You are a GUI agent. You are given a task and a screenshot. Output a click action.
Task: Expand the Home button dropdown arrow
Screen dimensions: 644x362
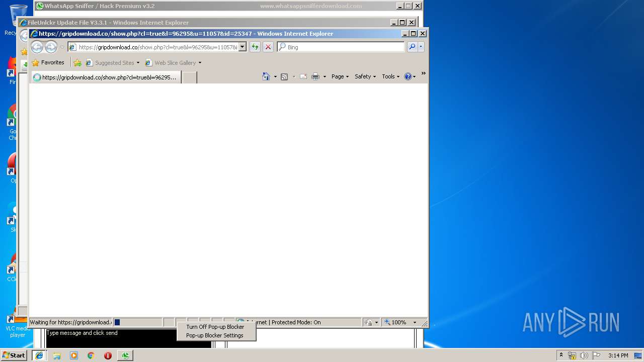[275, 76]
